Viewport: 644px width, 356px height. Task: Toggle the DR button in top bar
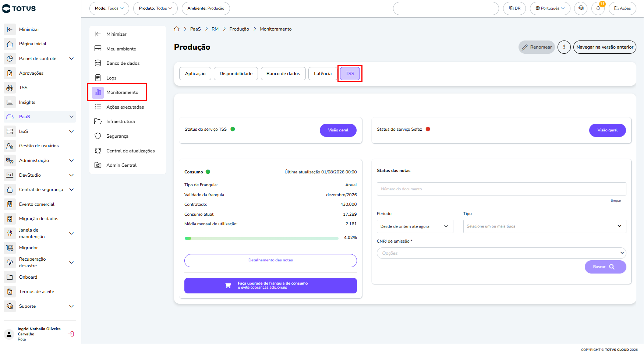[514, 8]
